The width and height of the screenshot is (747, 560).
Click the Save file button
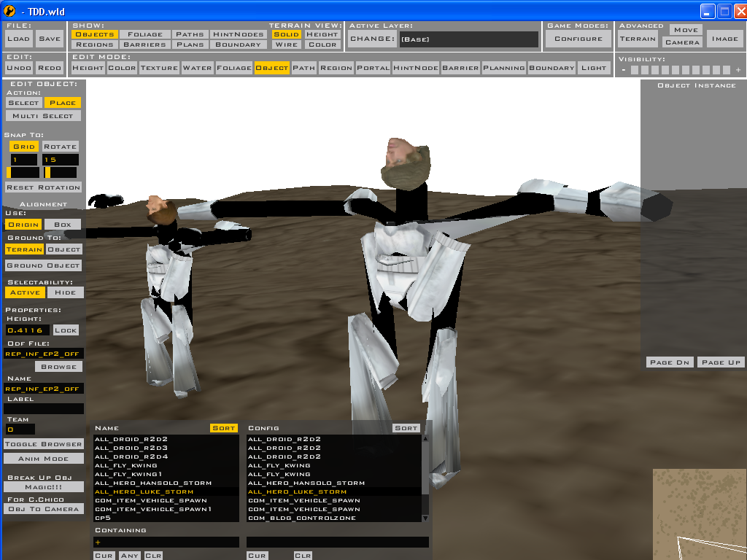click(50, 39)
